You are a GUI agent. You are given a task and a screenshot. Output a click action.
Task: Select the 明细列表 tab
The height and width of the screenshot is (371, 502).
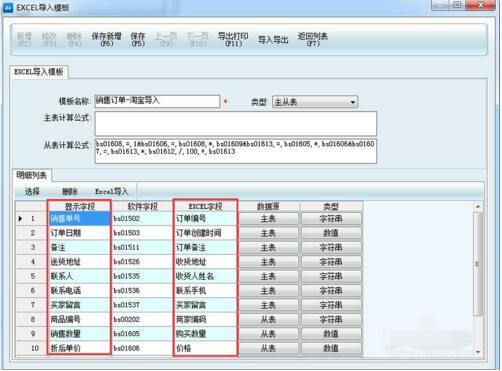(x=31, y=175)
